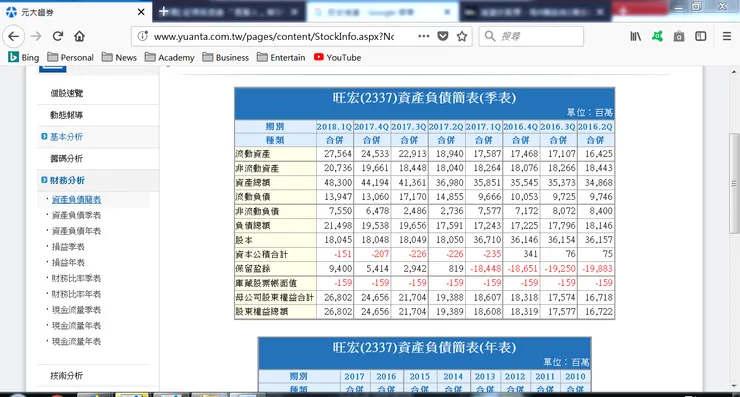Open the browser home page icon
Image resolution: width=740 pixels, height=397 pixels.
point(79,36)
